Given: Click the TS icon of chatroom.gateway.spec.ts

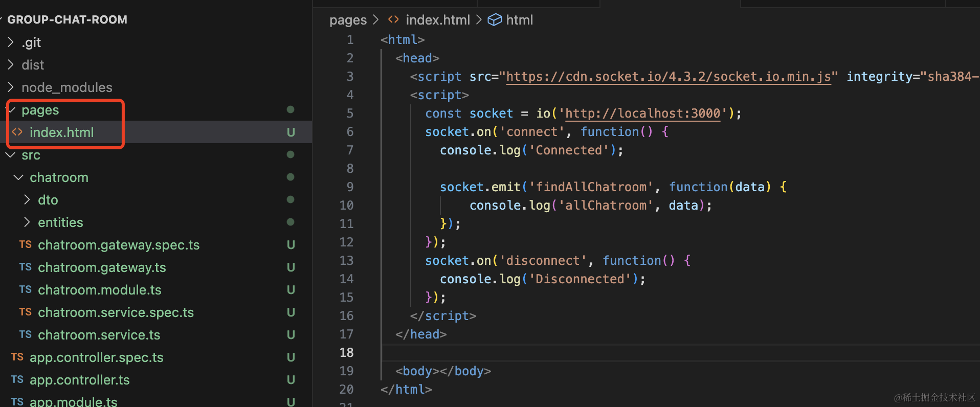Looking at the screenshot, I should click(26, 245).
